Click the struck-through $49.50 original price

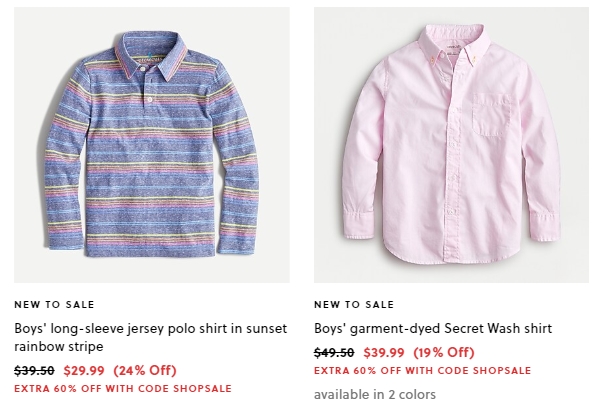coord(334,352)
